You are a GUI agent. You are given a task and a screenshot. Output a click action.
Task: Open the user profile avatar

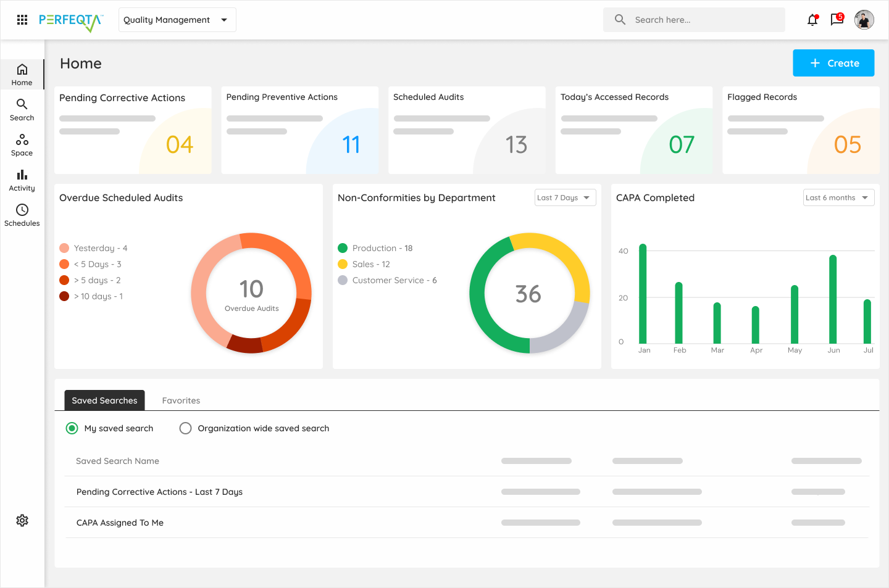click(864, 20)
